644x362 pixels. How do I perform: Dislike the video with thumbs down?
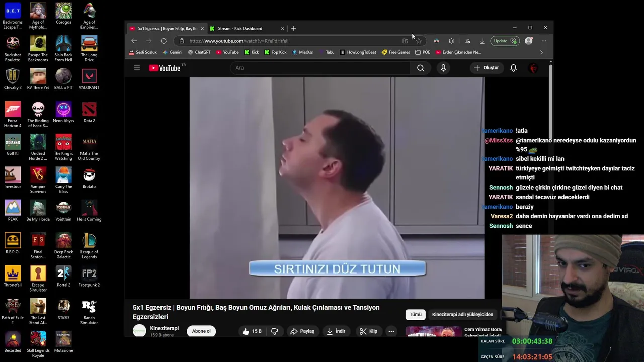275,331
